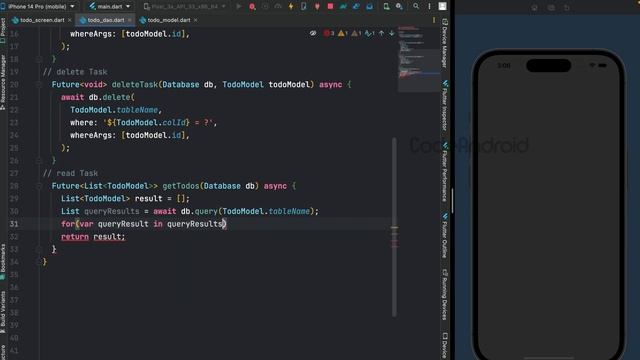This screenshot has height=360, width=640.
Task: Open the editor tabs overflow menu
Action: click(x=434, y=20)
